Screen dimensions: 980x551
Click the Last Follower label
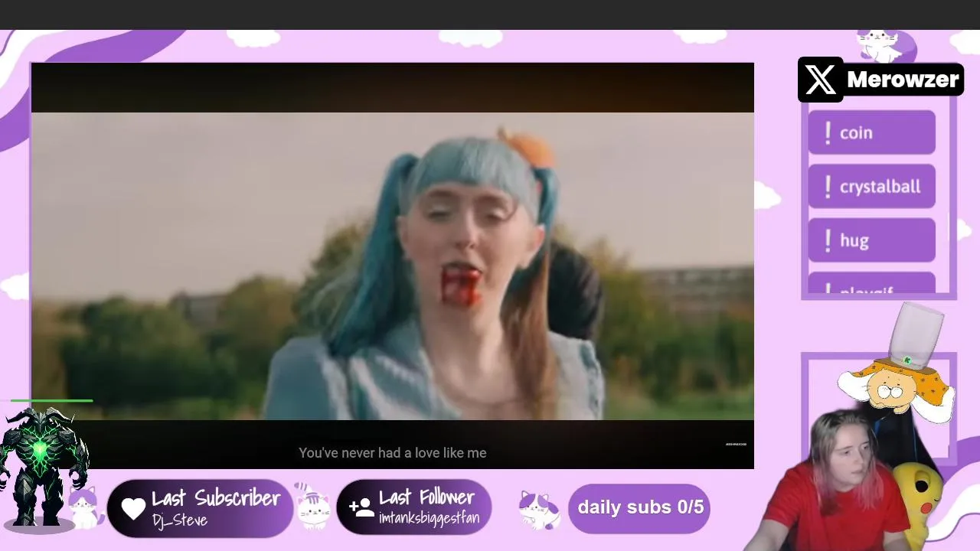point(426,497)
